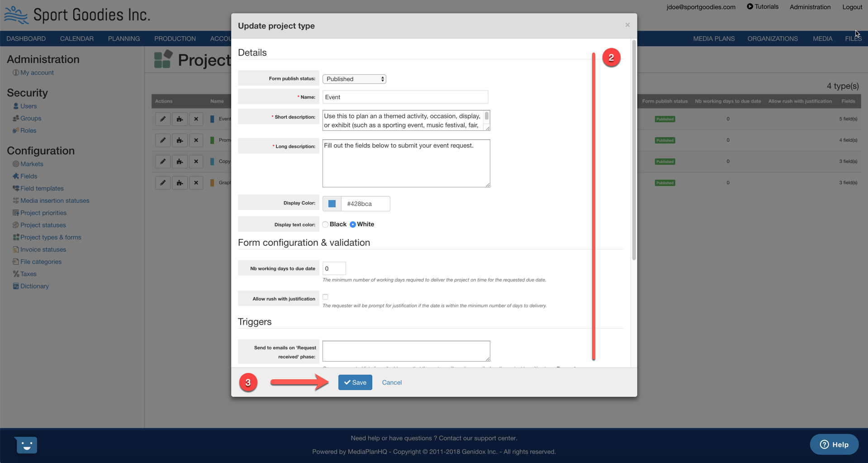The width and height of the screenshot is (868, 463).
Task: Open the Form publish status dropdown
Action: tap(354, 79)
